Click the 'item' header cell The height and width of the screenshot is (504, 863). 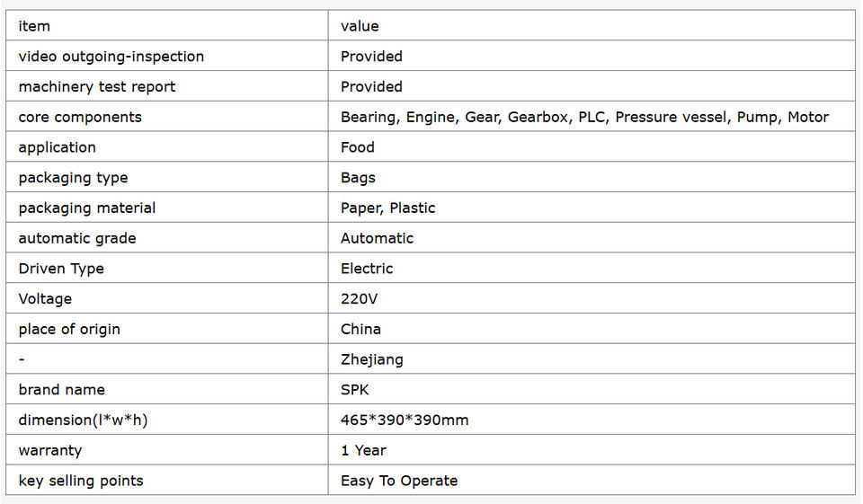[x=34, y=26]
